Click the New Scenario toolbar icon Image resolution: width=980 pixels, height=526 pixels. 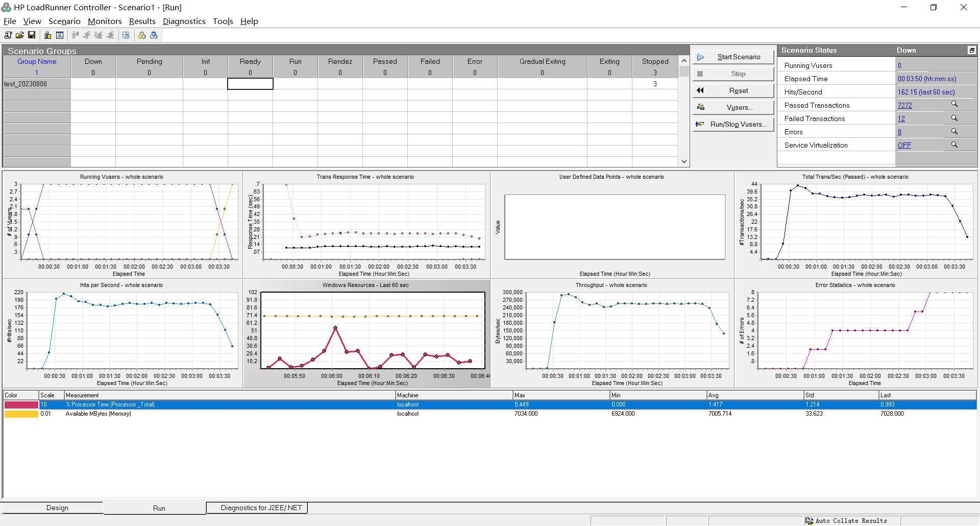click(x=8, y=35)
